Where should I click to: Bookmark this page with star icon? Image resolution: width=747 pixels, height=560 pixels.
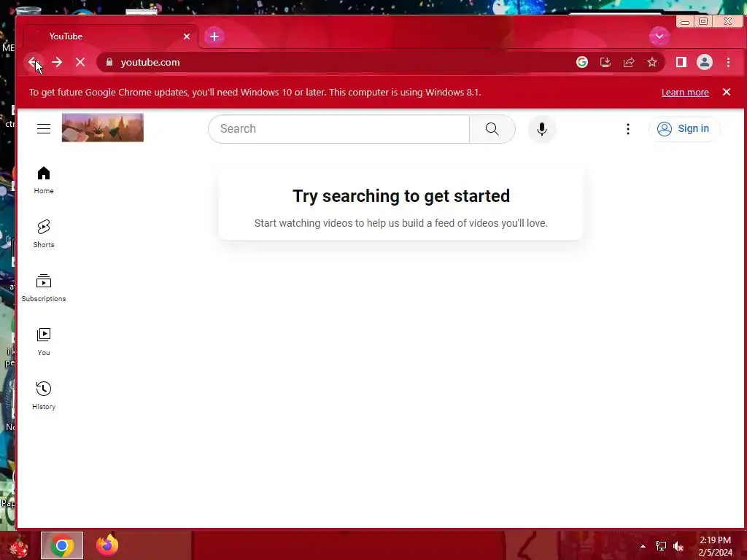(x=652, y=62)
